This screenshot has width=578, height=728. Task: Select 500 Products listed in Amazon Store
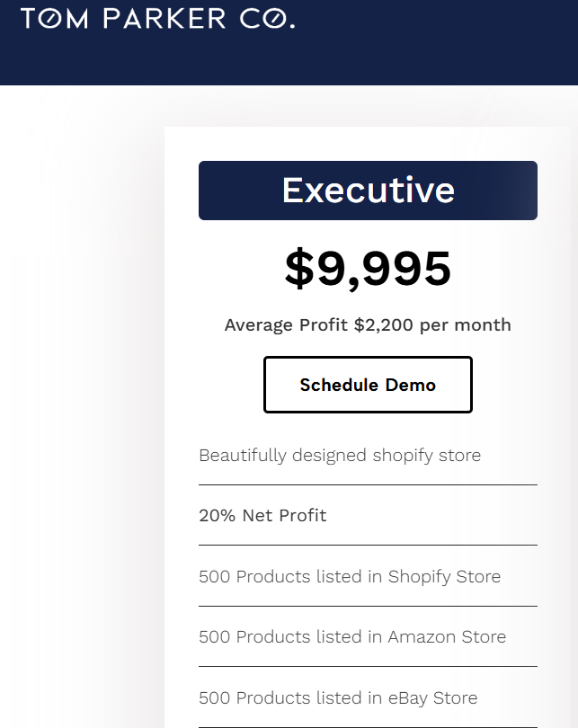pos(352,637)
